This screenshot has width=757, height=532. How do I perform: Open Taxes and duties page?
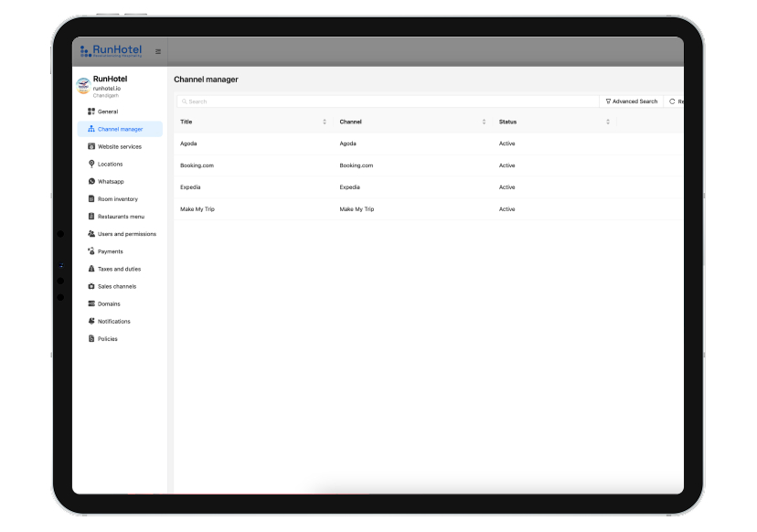pyautogui.click(x=119, y=269)
